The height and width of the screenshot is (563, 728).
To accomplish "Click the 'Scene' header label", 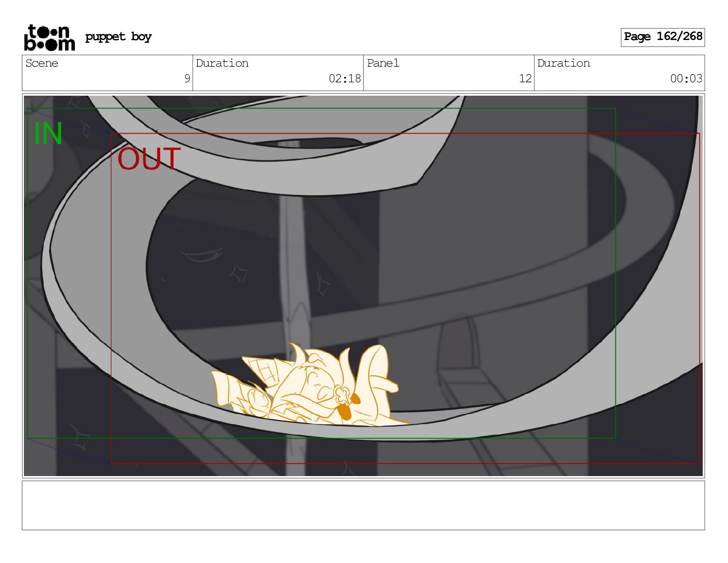I will pyautogui.click(x=42, y=63).
